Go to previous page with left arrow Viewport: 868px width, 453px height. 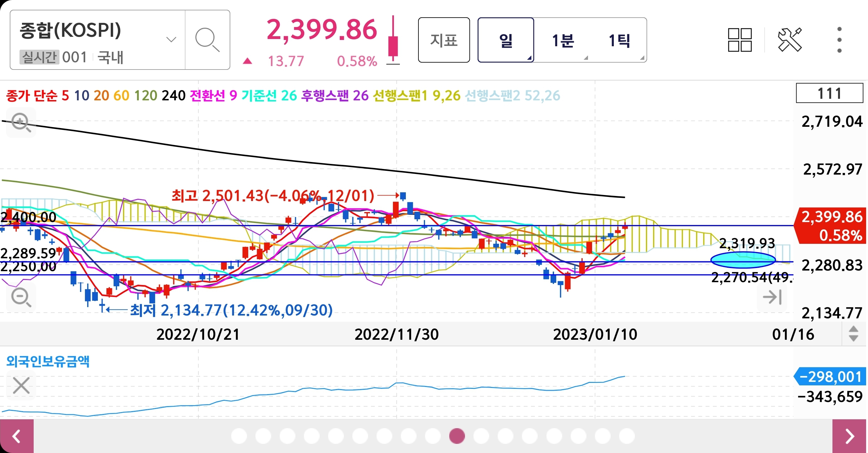pos(16,436)
